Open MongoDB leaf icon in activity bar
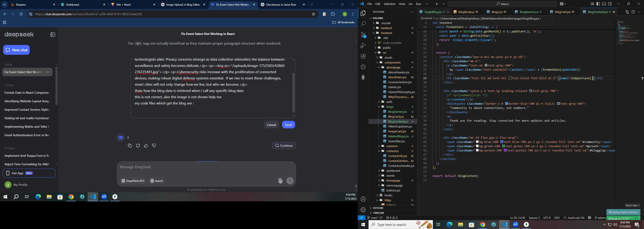The image size is (644, 229). [x=363, y=78]
